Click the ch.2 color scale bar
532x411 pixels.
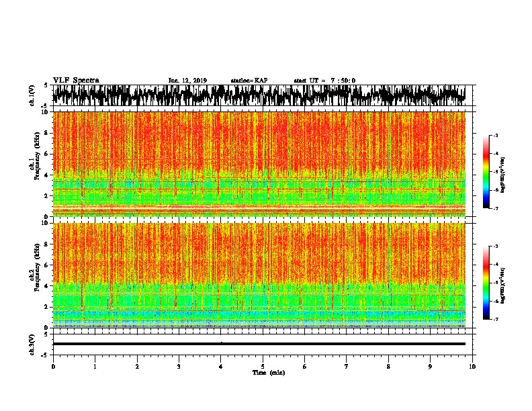coord(486,283)
